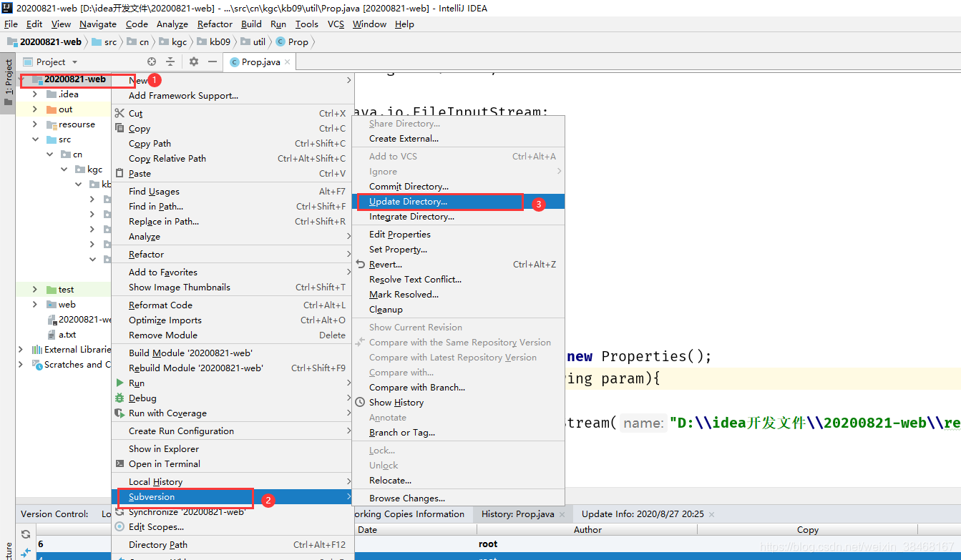Click the scissors icon for Cut
961x560 pixels.
[x=119, y=113]
